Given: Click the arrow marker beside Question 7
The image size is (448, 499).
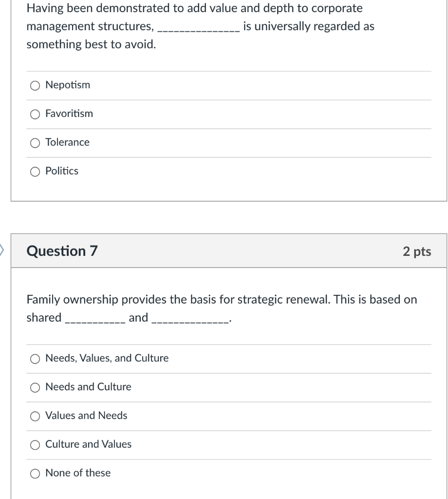Looking at the screenshot, I should 2,251.
